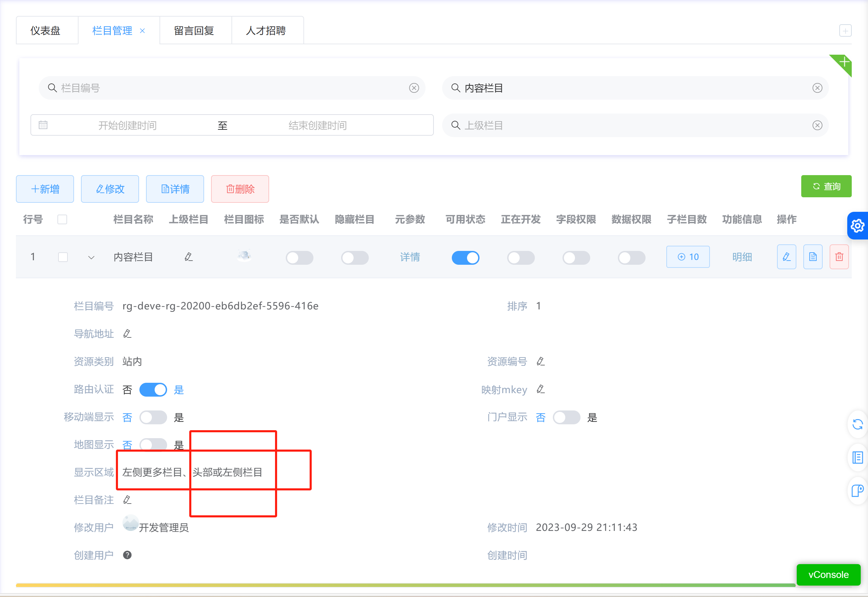
Task: Click the magnifier in 栏目编号 field
Action: tap(52, 88)
